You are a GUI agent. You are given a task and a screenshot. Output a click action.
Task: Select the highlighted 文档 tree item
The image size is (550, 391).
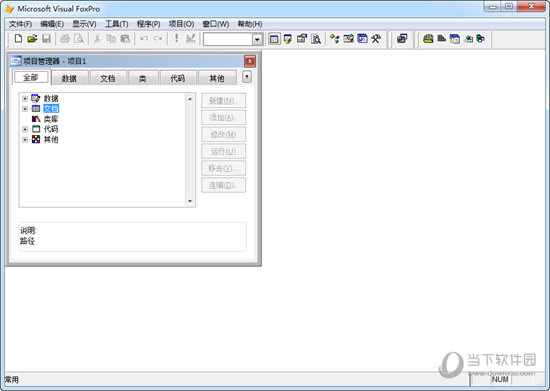pos(51,109)
